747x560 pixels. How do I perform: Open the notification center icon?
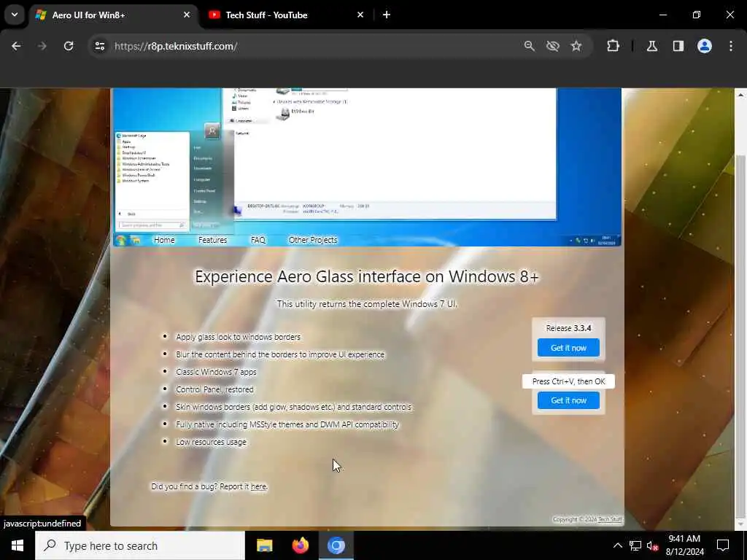723,545
